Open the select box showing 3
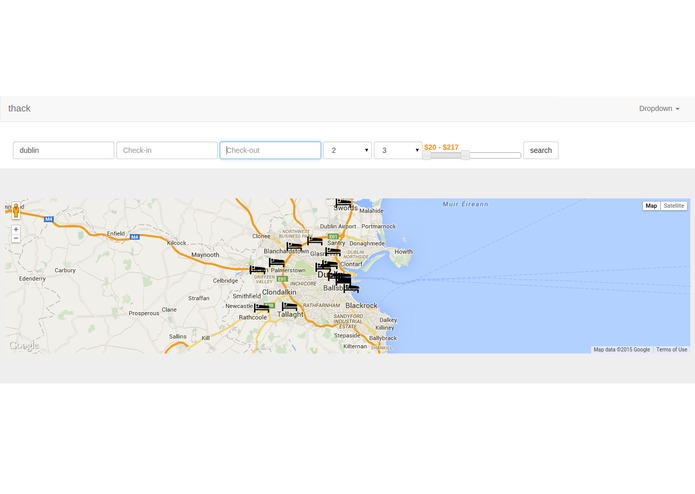This screenshot has width=695, height=494. (x=398, y=150)
